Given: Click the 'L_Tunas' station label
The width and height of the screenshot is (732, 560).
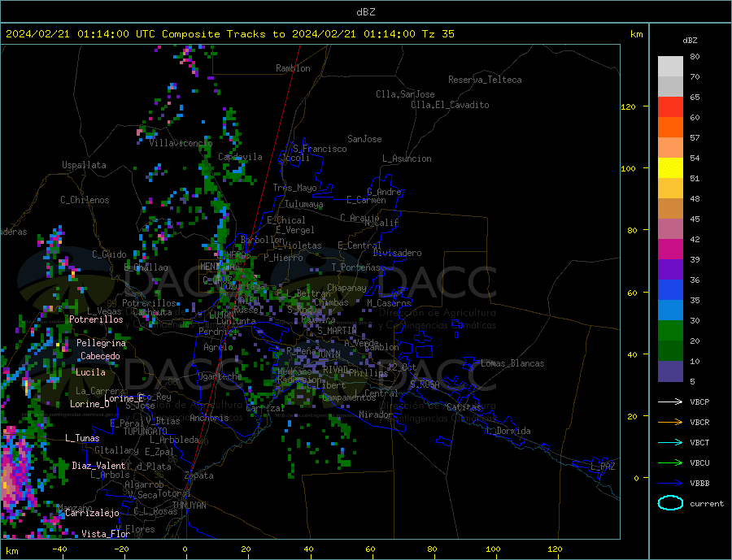Looking at the screenshot, I should click(x=82, y=438).
